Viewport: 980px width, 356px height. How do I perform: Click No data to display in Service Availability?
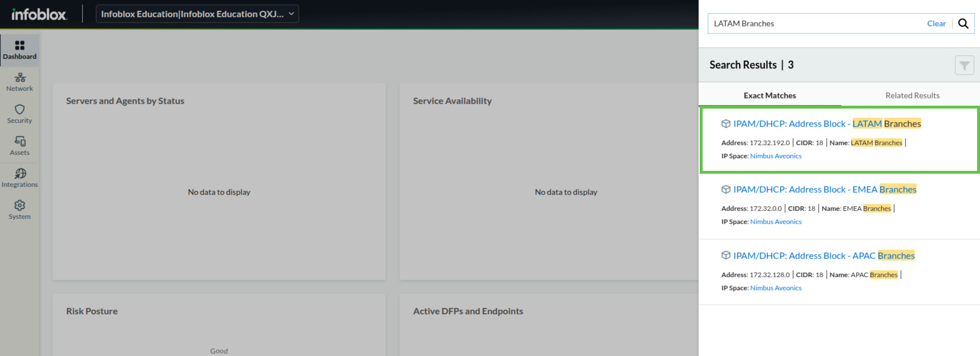[566, 192]
